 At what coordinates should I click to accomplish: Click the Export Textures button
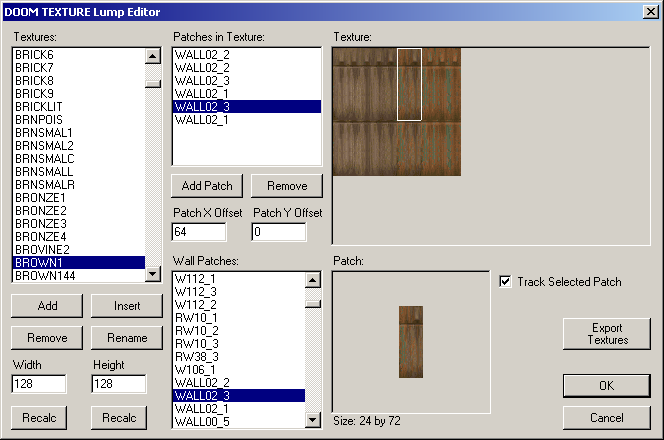(607, 334)
